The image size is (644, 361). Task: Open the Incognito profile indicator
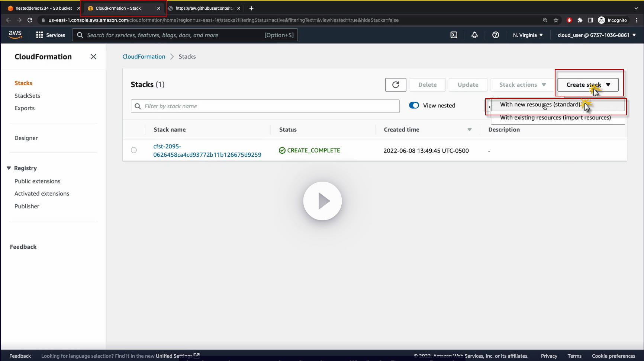coord(612,20)
